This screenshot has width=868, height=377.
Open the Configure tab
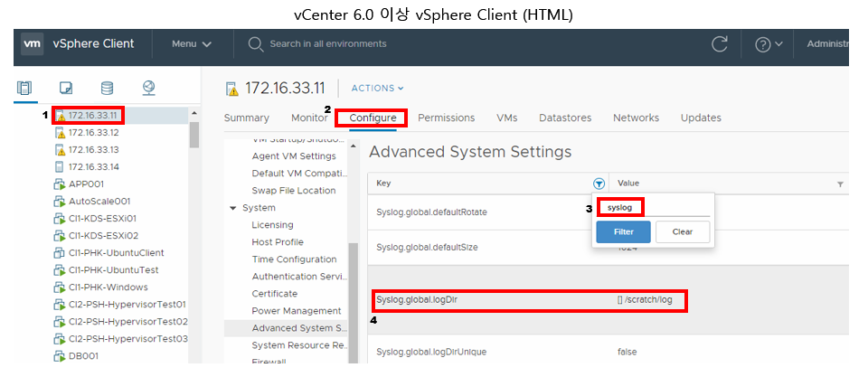(x=373, y=118)
